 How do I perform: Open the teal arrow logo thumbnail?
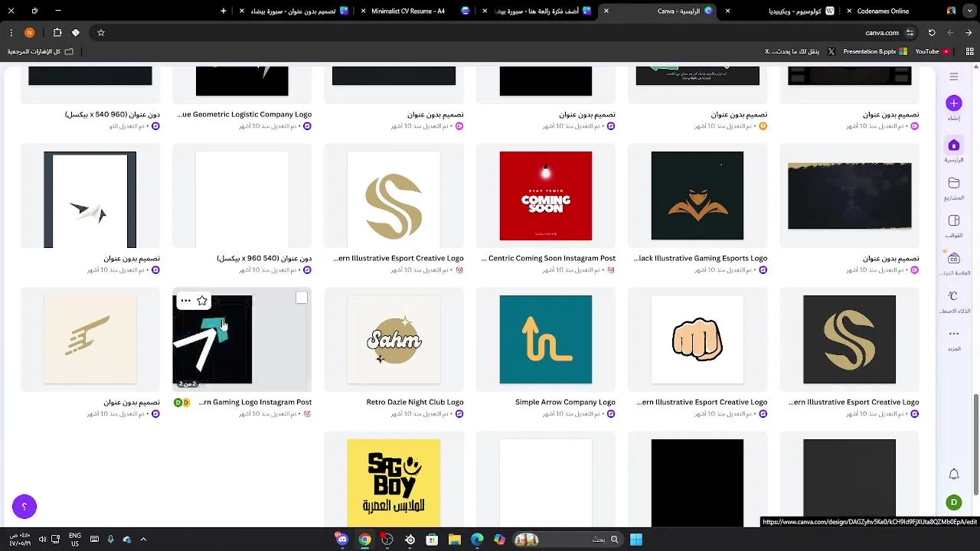(546, 340)
